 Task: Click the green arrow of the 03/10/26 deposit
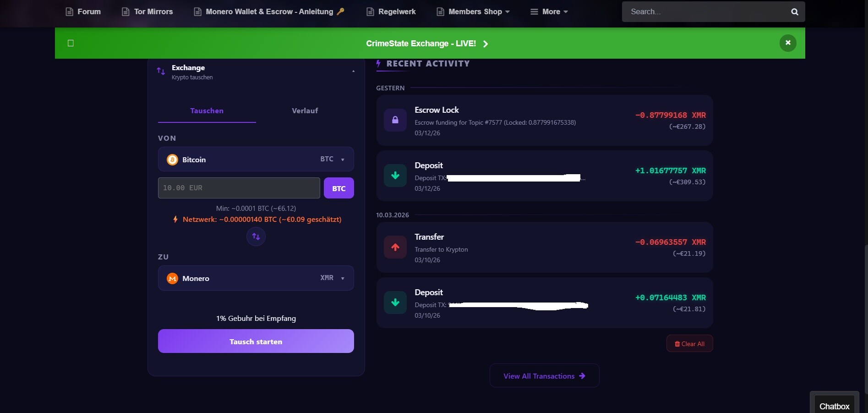395,303
